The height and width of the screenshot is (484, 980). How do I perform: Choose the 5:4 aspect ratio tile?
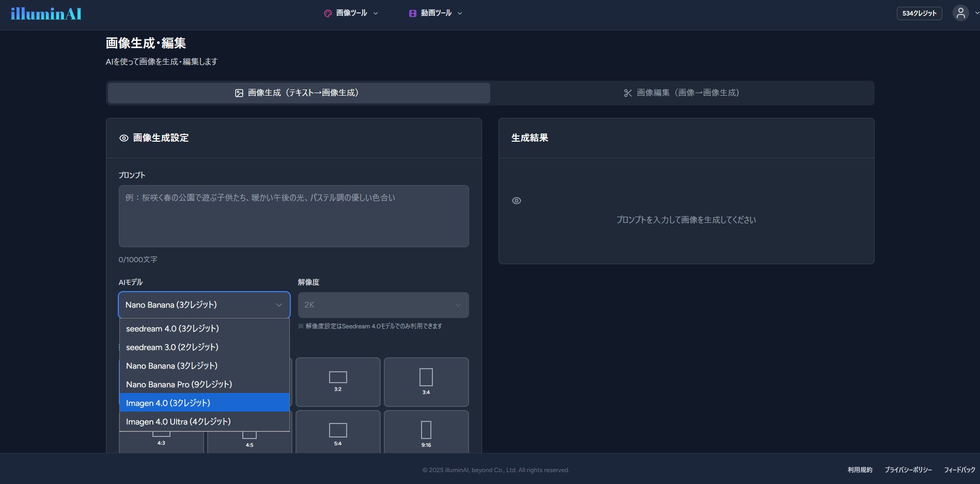[338, 432]
